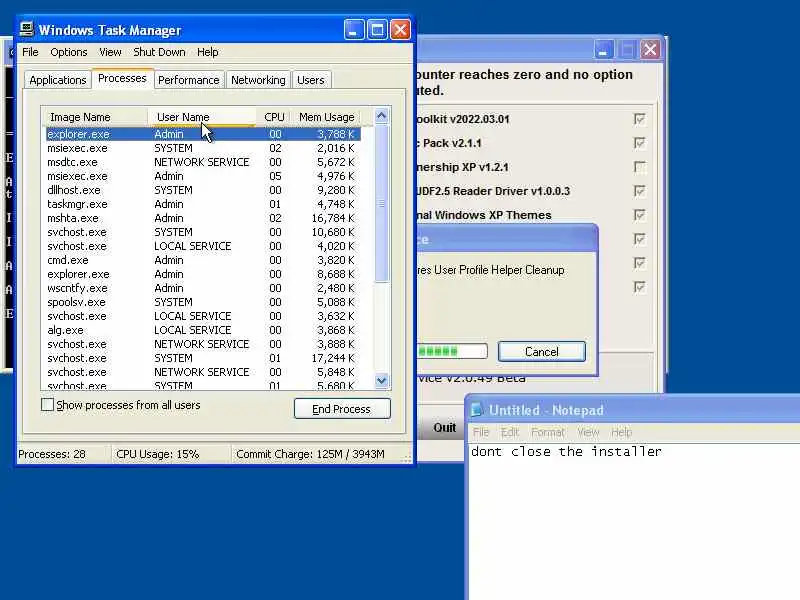Switch to the Networking tab
Viewport: 800px width, 600px height.
(258, 80)
